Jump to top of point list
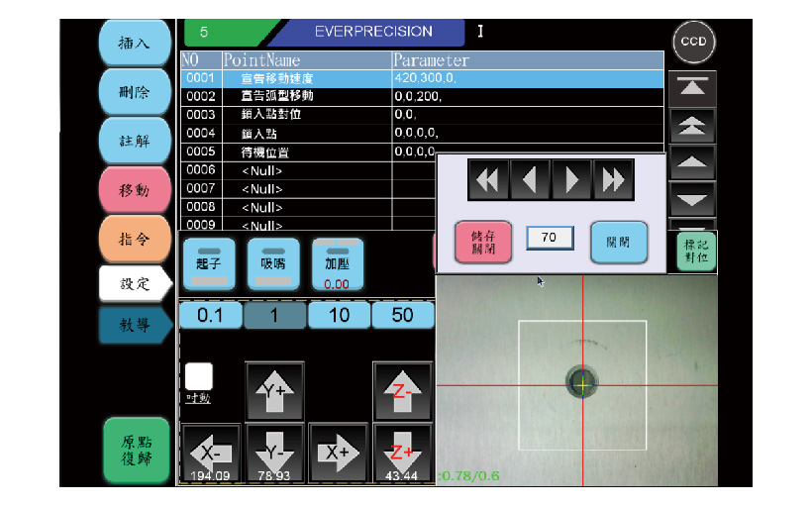This screenshot has height=507, width=812. click(693, 88)
